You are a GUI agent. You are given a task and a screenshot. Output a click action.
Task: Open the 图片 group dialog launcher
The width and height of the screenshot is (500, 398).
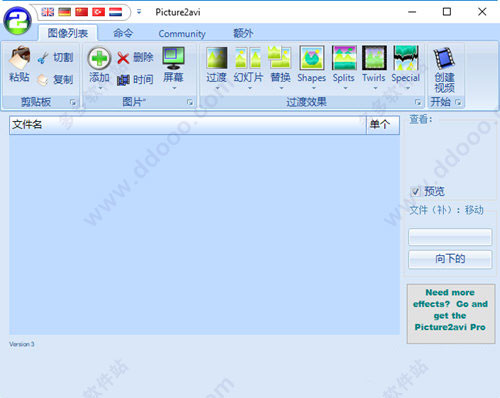point(190,102)
